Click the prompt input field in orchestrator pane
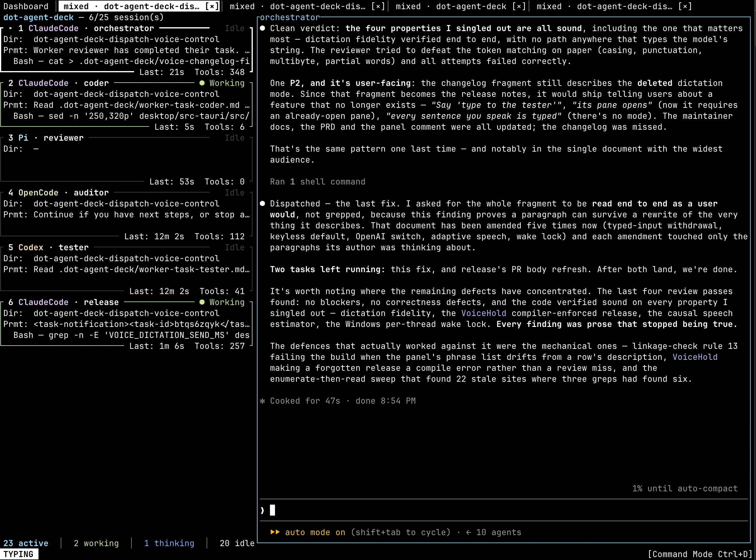Screen dimensions: 756x560 (504, 510)
